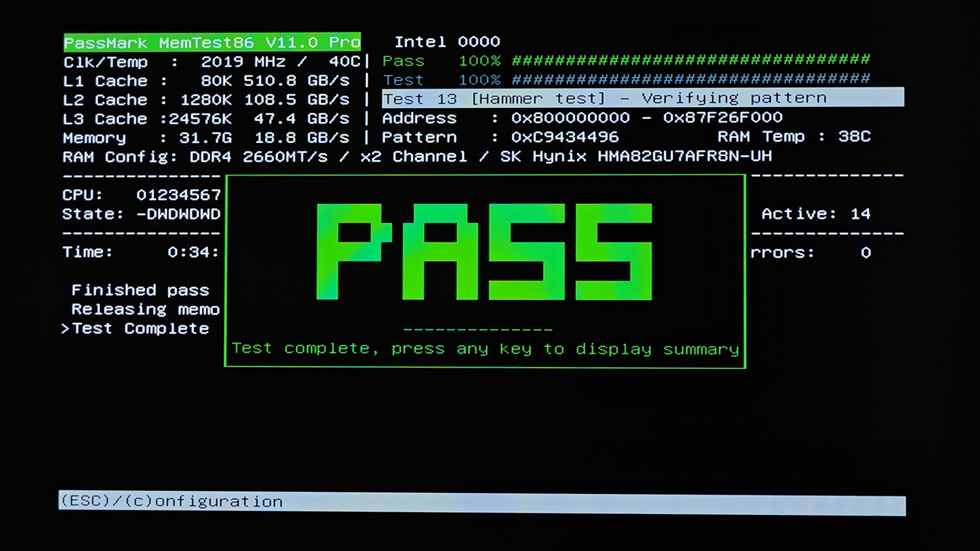Click the Errors count of 0

(x=865, y=253)
